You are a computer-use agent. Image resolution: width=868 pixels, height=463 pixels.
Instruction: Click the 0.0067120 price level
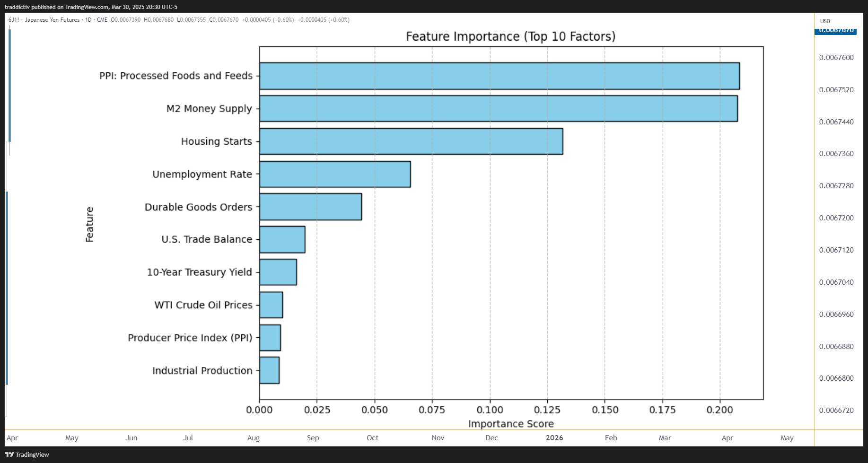[836, 250]
